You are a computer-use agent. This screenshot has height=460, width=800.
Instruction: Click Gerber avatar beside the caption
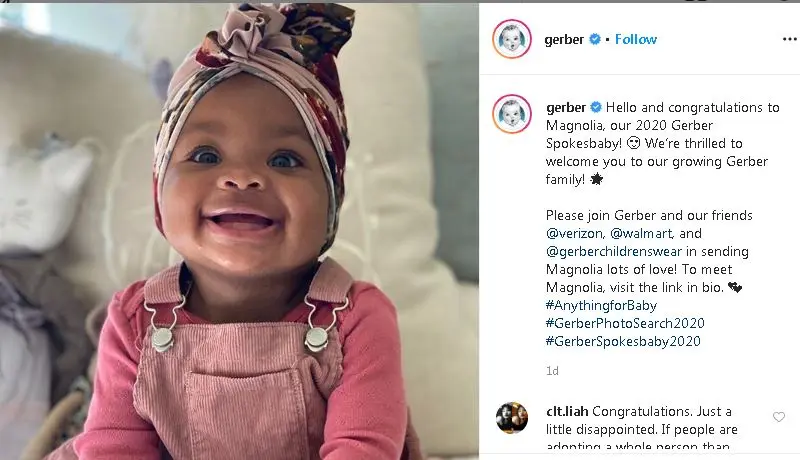point(512,113)
